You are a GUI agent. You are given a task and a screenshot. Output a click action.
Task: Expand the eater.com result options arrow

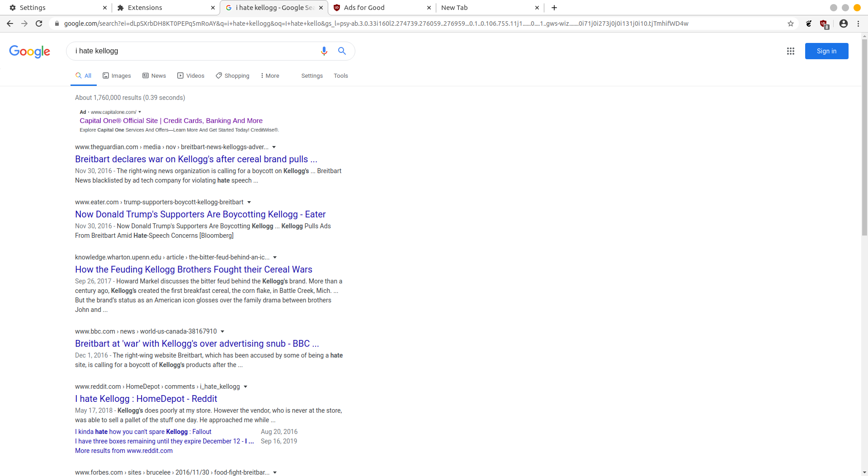coord(249,203)
